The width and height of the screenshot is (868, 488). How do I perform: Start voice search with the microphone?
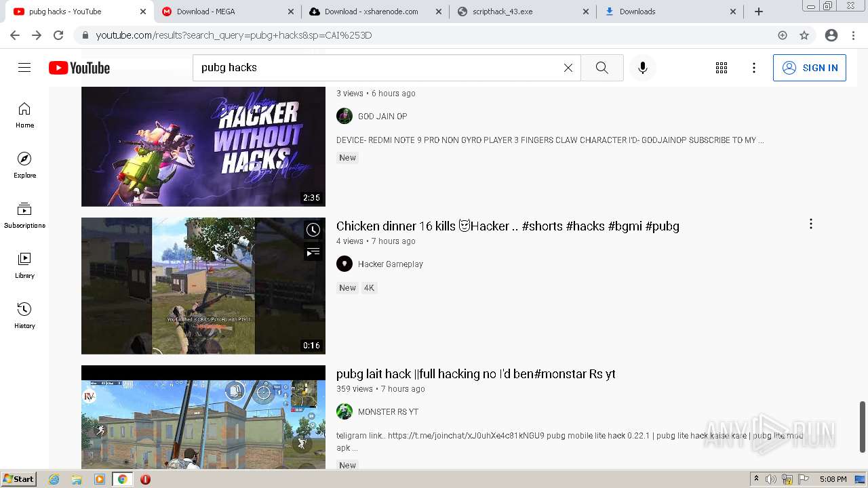643,68
